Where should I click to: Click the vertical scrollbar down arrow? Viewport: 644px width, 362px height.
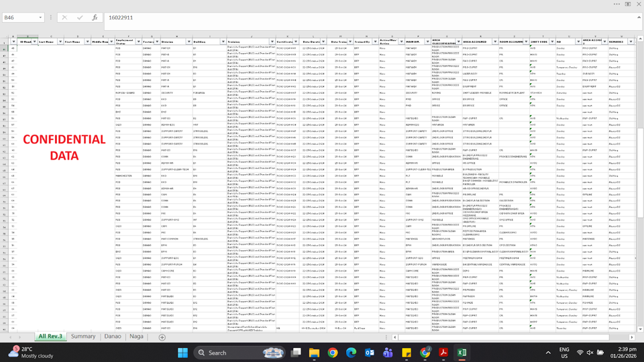coord(640,329)
